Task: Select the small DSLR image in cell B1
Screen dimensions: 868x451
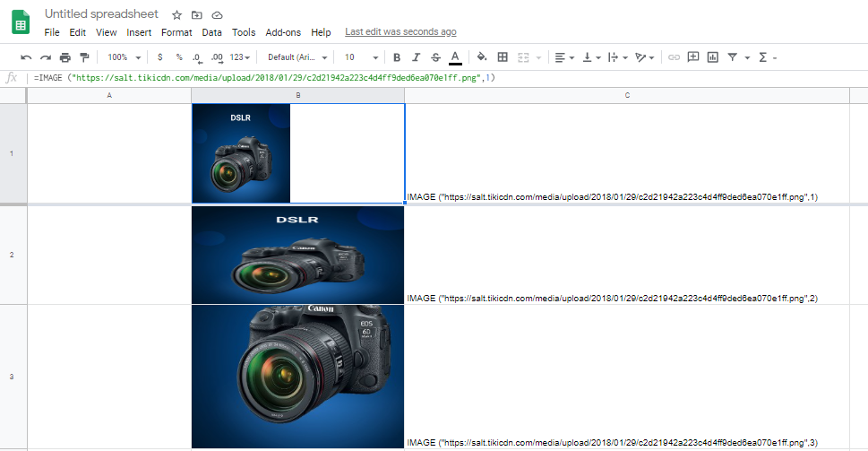Action: tap(241, 153)
